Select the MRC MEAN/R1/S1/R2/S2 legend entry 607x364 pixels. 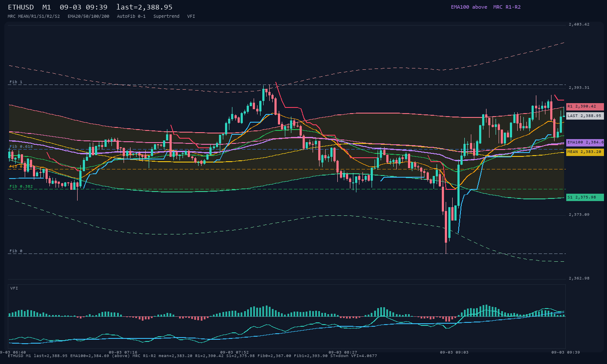click(34, 16)
